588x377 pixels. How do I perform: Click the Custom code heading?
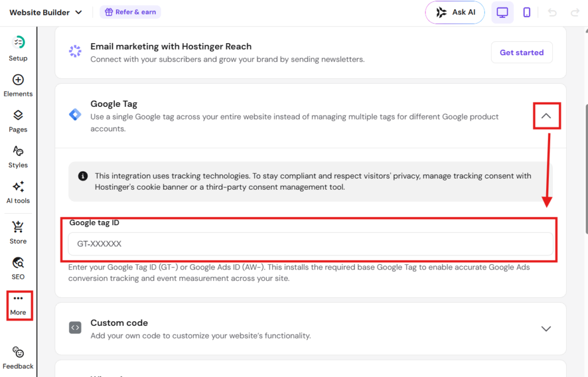119,322
